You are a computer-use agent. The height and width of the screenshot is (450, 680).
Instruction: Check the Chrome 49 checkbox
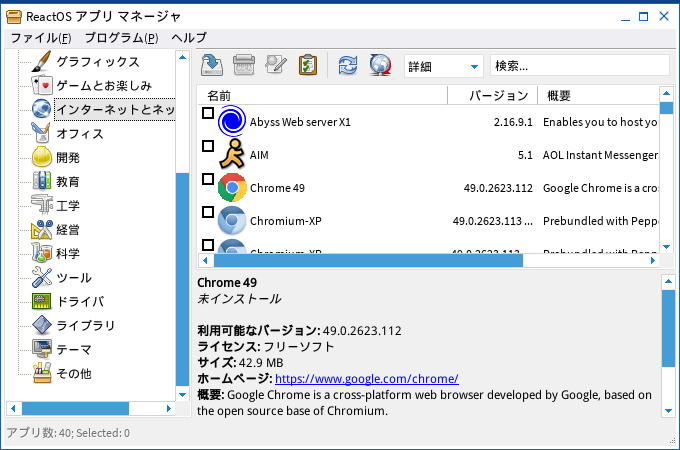[208, 179]
